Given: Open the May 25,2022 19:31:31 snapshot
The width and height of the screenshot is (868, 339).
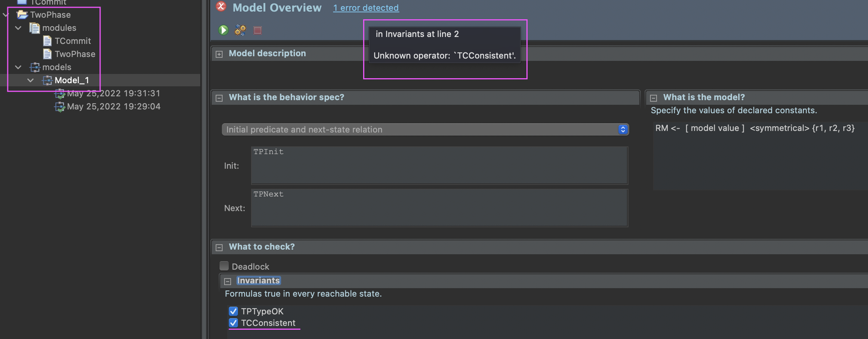Looking at the screenshot, I should point(114,93).
